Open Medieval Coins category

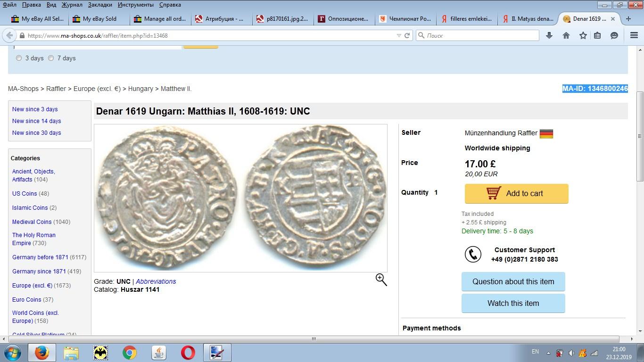[x=32, y=222]
